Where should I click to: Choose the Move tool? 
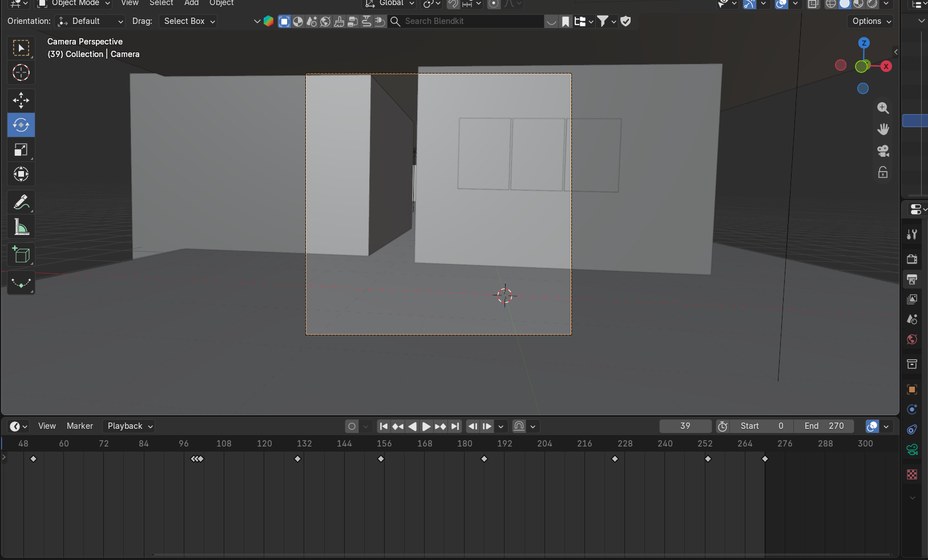tap(21, 100)
